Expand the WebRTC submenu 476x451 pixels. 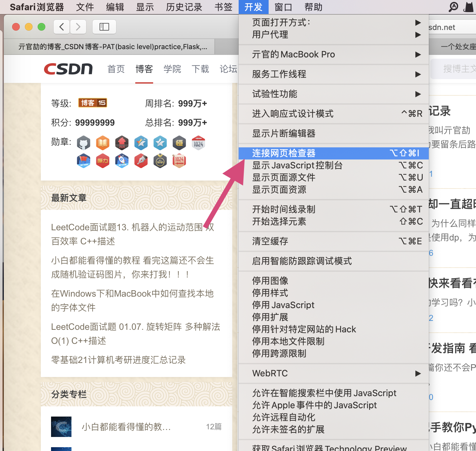click(x=333, y=373)
